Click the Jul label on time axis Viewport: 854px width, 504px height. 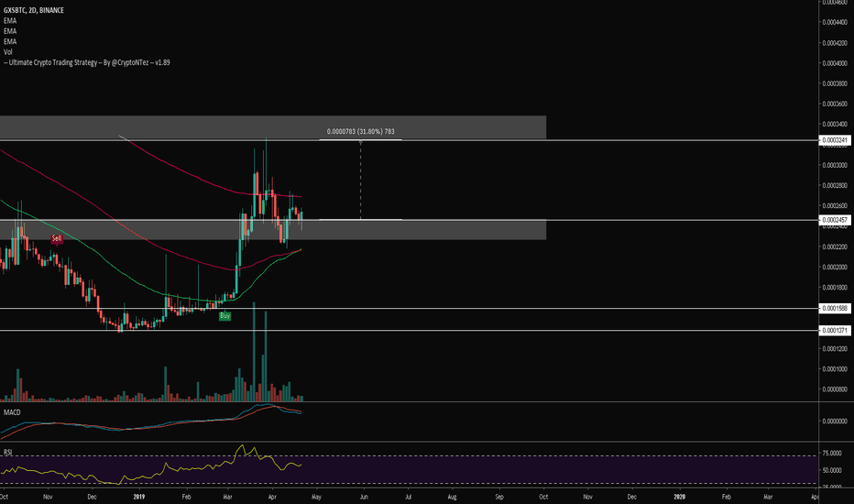click(x=408, y=497)
